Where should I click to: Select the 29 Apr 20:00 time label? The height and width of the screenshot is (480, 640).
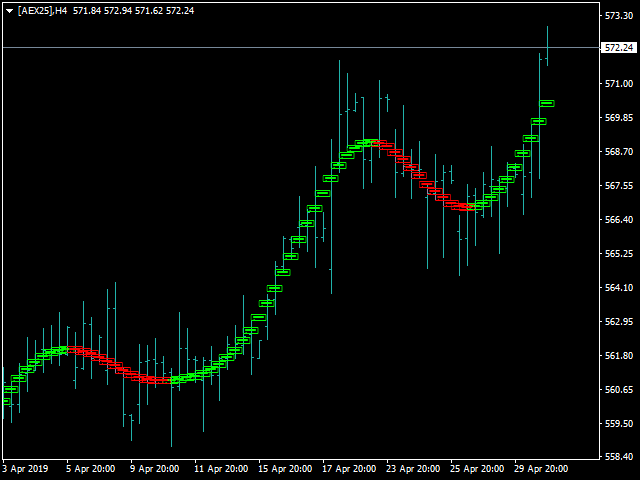[541, 469]
